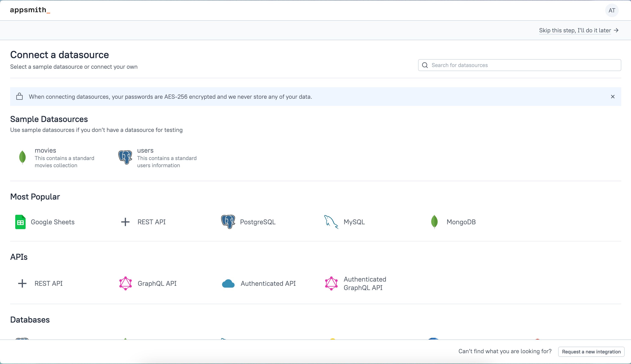Click the MongoDB leaf icon in Most Popular
This screenshot has height=364, width=631.
tap(434, 222)
